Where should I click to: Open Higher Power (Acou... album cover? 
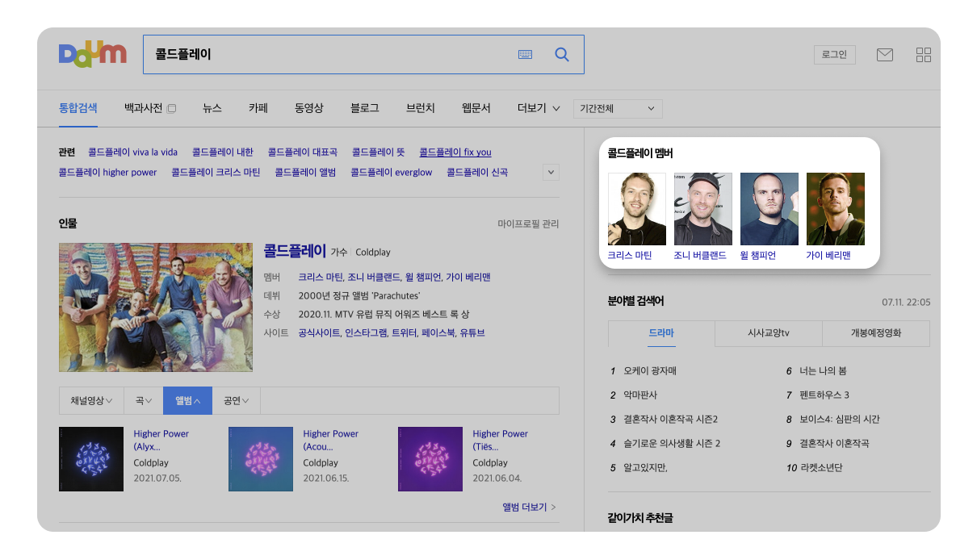point(261,459)
